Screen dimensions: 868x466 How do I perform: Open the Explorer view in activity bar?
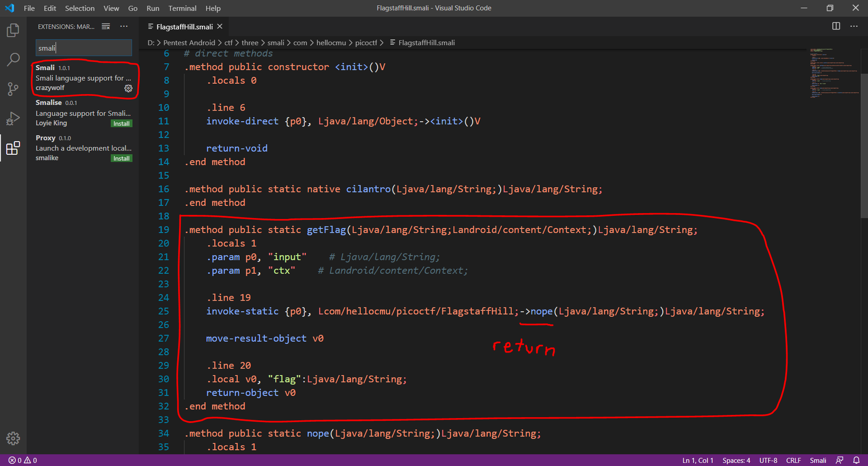tap(13, 31)
